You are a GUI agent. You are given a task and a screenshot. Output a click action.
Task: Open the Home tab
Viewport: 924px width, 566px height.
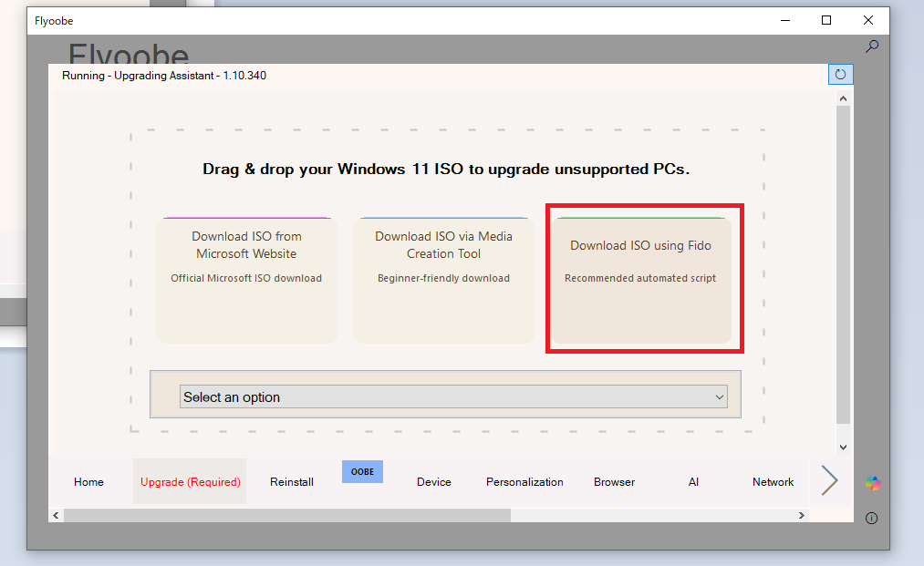click(88, 481)
